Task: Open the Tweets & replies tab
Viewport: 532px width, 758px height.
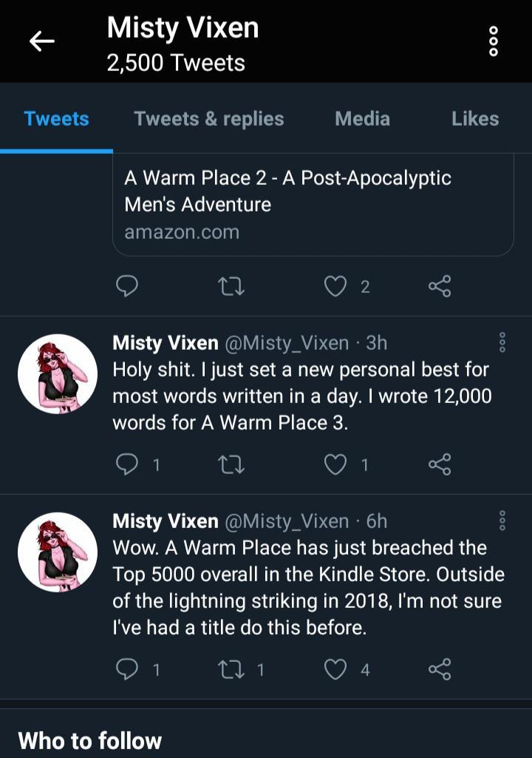Action: pos(208,118)
